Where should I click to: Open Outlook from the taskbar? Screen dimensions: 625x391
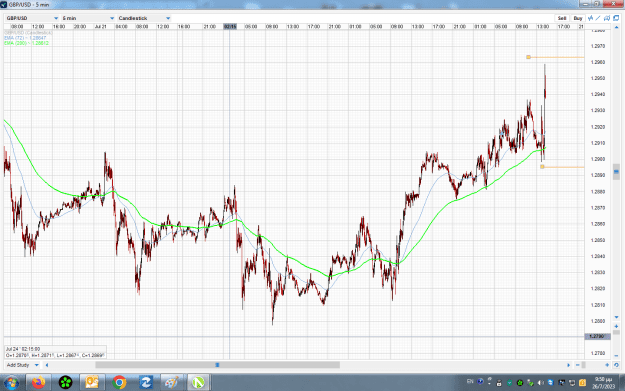coord(92,383)
